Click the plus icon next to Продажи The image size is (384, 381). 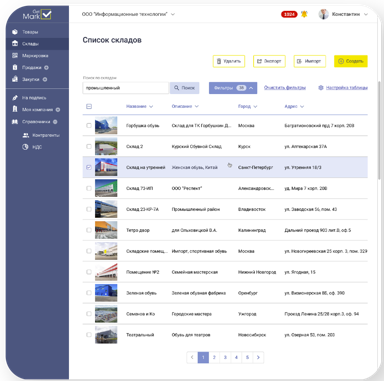[x=46, y=67]
